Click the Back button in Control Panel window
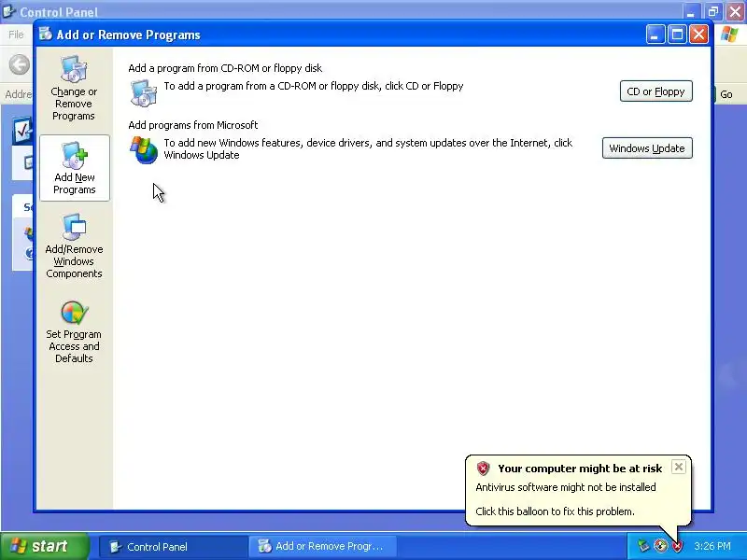 [x=20, y=64]
